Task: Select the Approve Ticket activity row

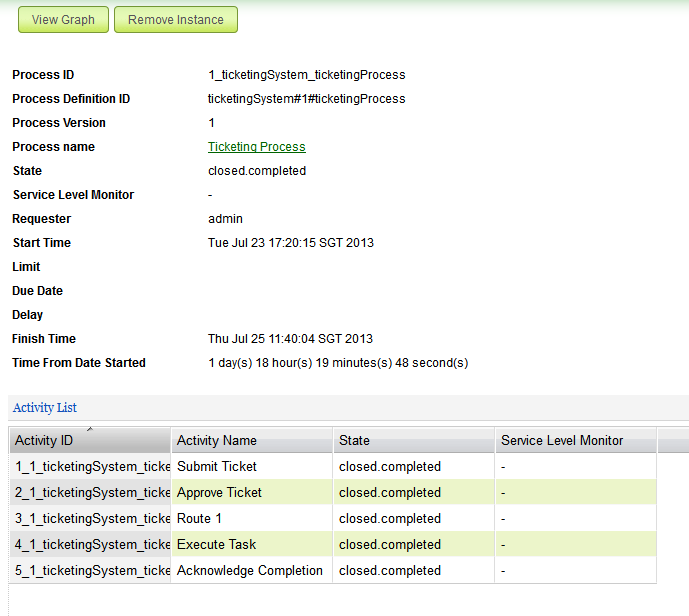Action: click(219, 492)
